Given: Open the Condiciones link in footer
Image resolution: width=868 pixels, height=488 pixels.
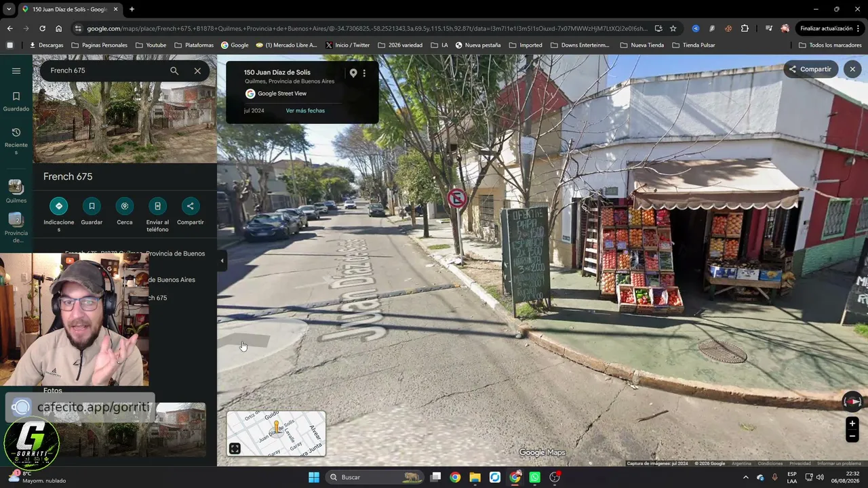Looking at the screenshot, I should (770, 464).
